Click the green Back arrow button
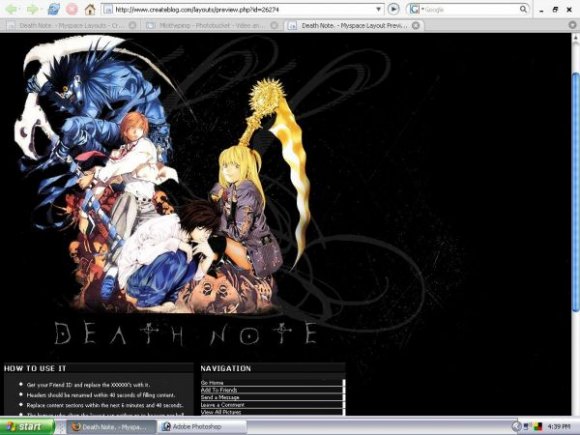This screenshot has height=435, width=580. (x=11, y=9)
